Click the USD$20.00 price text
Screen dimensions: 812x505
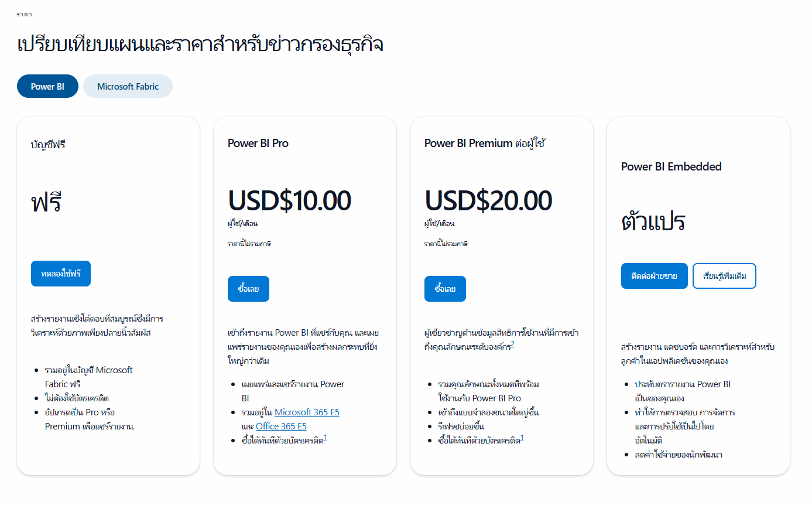point(487,200)
